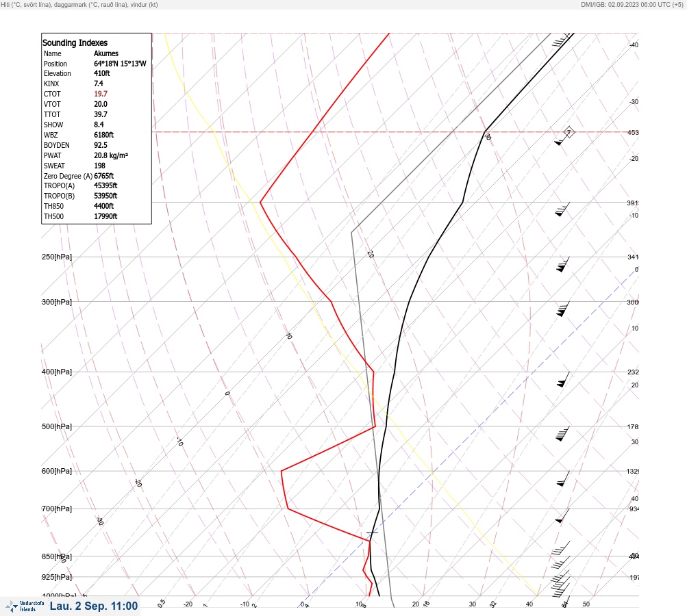Image resolution: width=687 pixels, height=616 pixels.
Task: Click the diamond tropopause marker on red dashed line
Action: click(569, 132)
